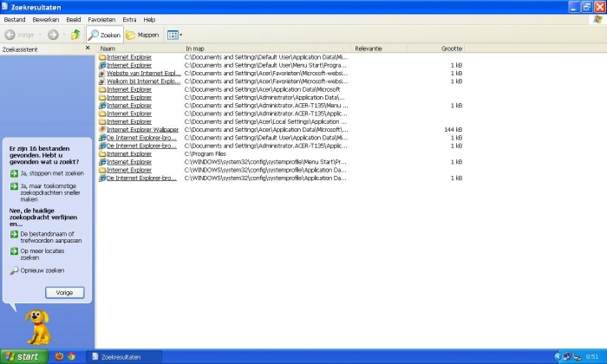The width and height of the screenshot is (607, 364).
Task: Launch Chrome from quick launch bar
Action: [x=71, y=357]
